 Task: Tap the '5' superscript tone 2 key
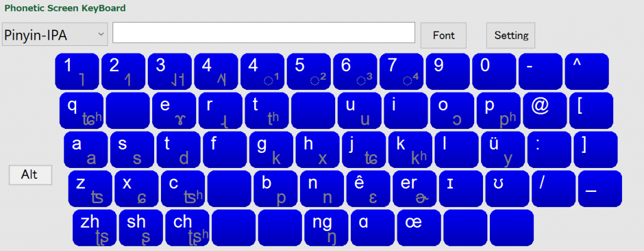click(309, 72)
